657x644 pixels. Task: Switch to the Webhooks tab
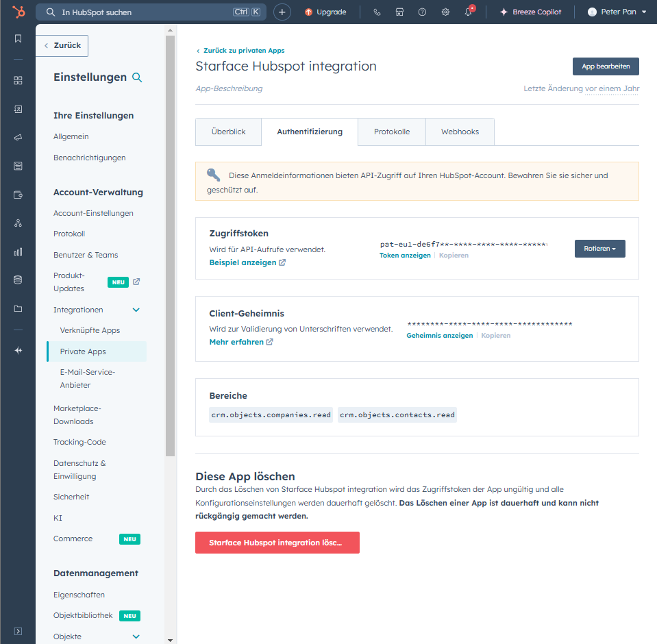[460, 132]
